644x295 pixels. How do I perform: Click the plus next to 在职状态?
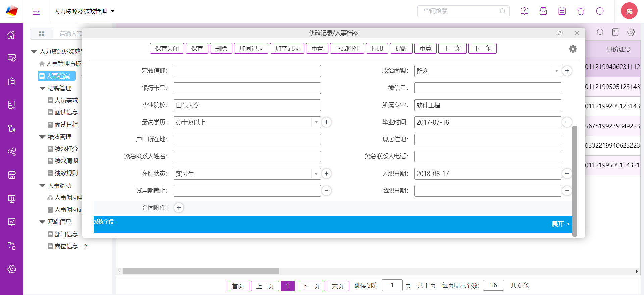click(326, 174)
